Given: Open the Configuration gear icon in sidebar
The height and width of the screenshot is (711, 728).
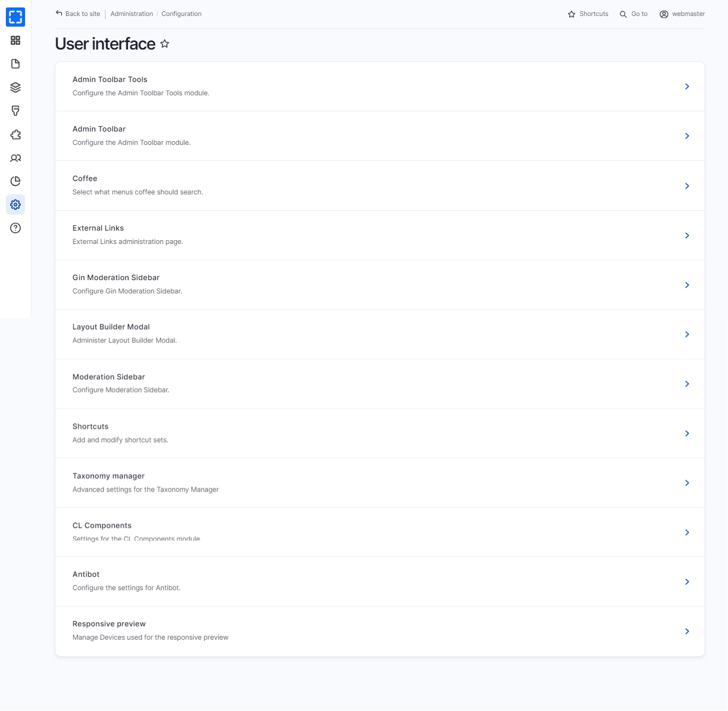Looking at the screenshot, I should 15,205.
